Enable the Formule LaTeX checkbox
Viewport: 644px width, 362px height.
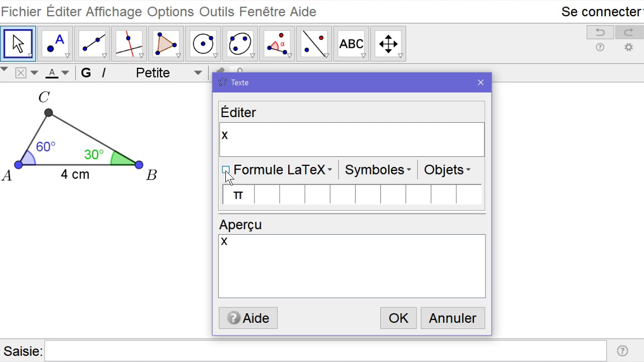[226, 170]
